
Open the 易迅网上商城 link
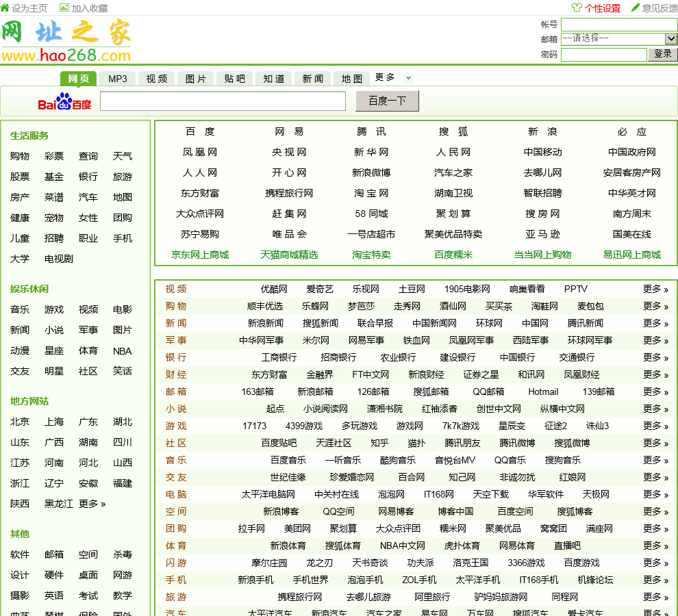coord(631,255)
